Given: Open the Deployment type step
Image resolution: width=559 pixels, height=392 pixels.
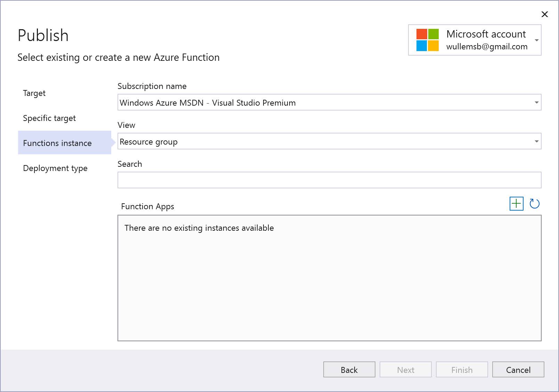Looking at the screenshot, I should tap(55, 168).
